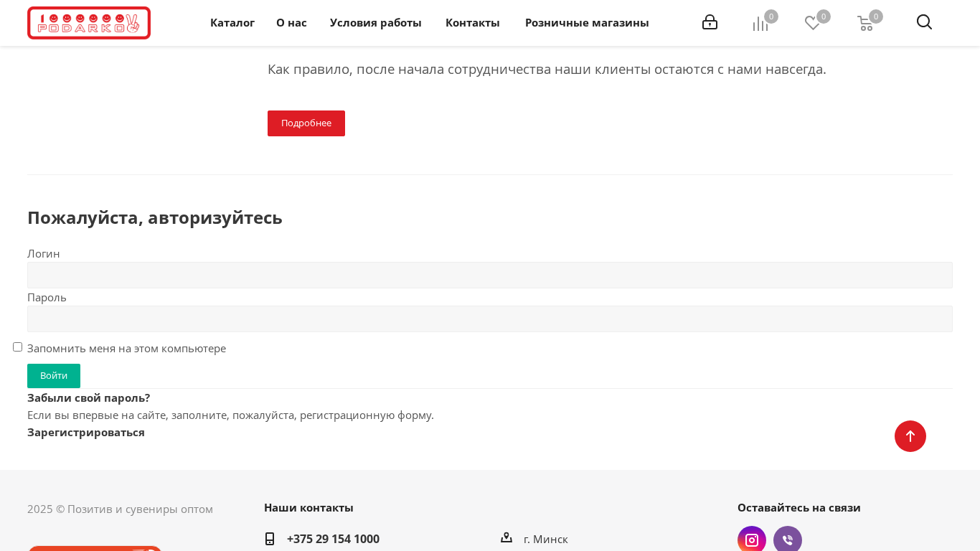Click the red scroll-to-top arrow

(x=910, y=436)
